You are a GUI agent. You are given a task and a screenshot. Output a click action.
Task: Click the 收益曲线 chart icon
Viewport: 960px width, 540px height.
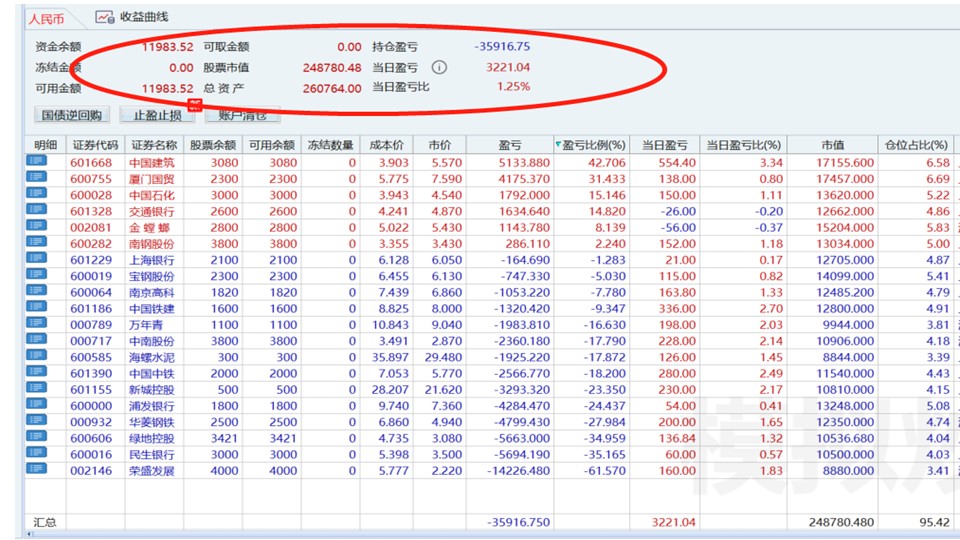click(x=105, y=17)
